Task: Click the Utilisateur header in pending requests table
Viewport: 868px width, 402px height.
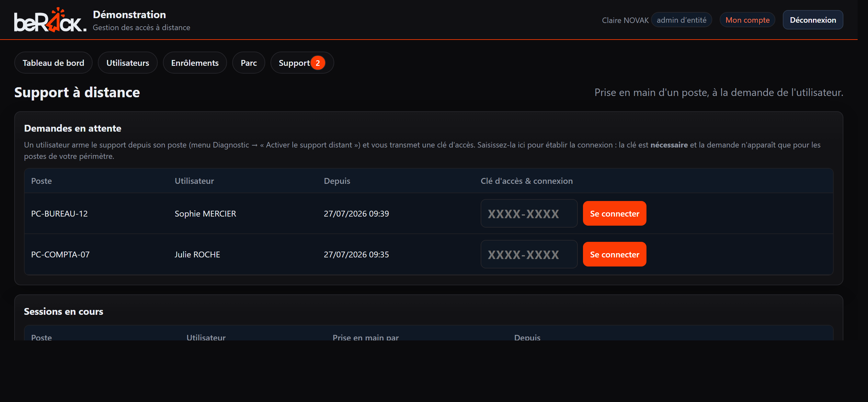Action: (x=194, y=181)
